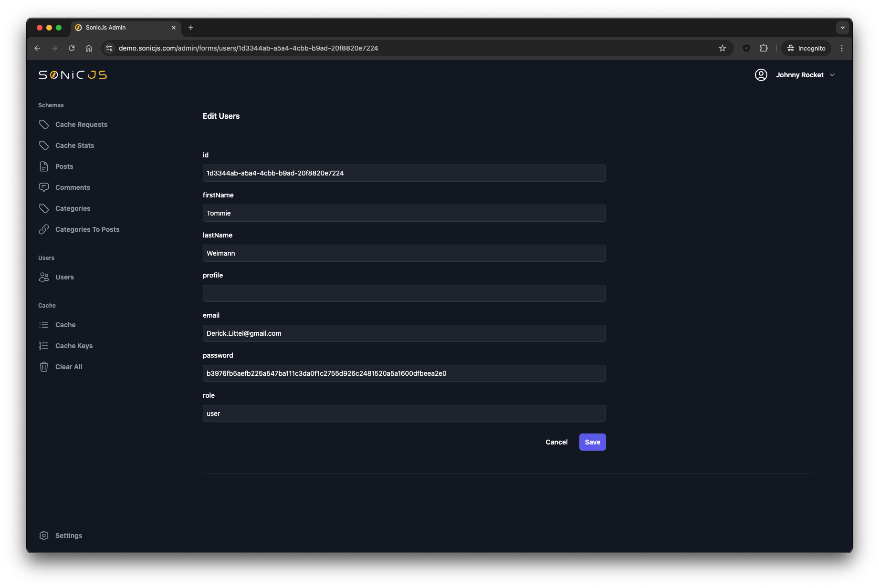The height and width of the screenshot is (588, 879).
Task: Click the Johnny Rocket profile avatar
Action: tap(761, 75)
